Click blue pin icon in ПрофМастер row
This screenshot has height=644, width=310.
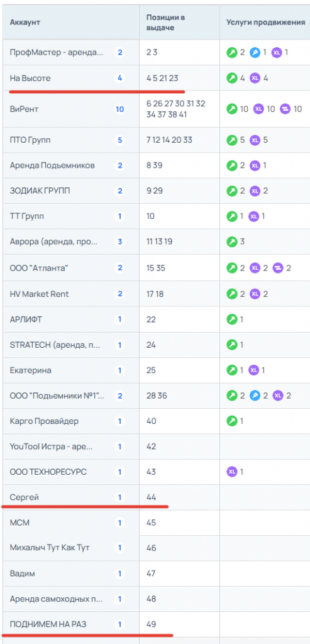click(255, 53)
